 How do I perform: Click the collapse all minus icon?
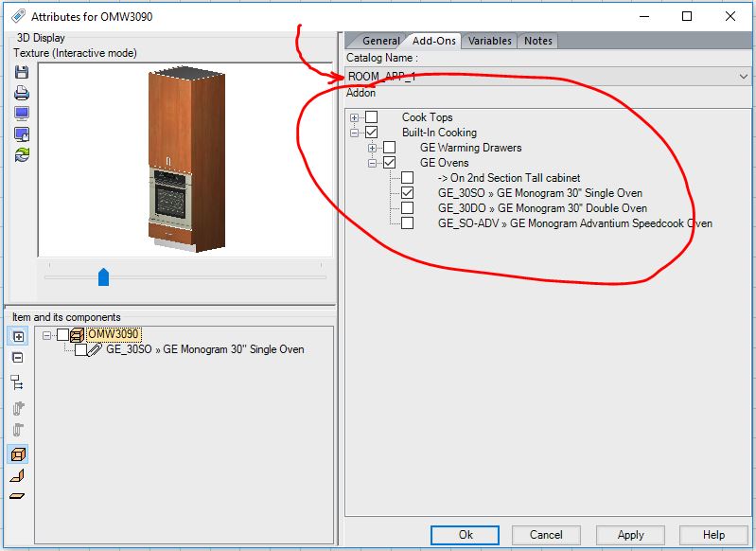18,358
